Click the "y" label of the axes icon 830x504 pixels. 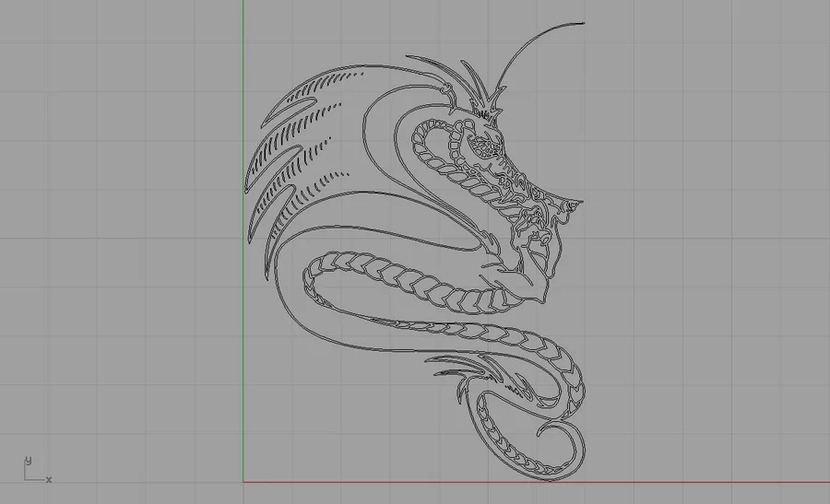click(x=29, y=460)
